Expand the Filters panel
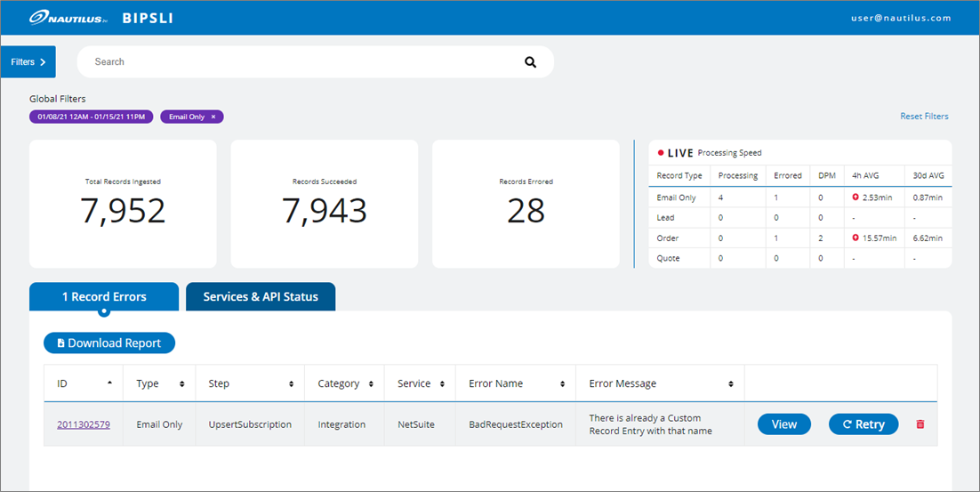 coord(28,62)
